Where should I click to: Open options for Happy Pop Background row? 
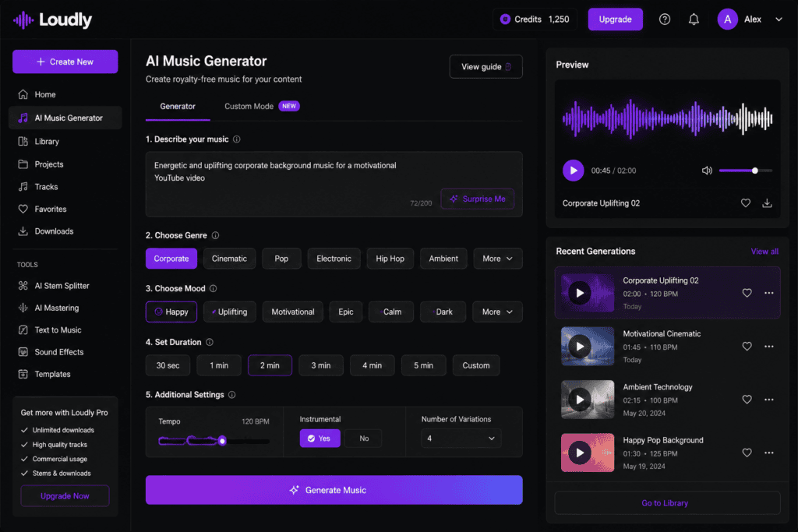(x=768, y=453)
